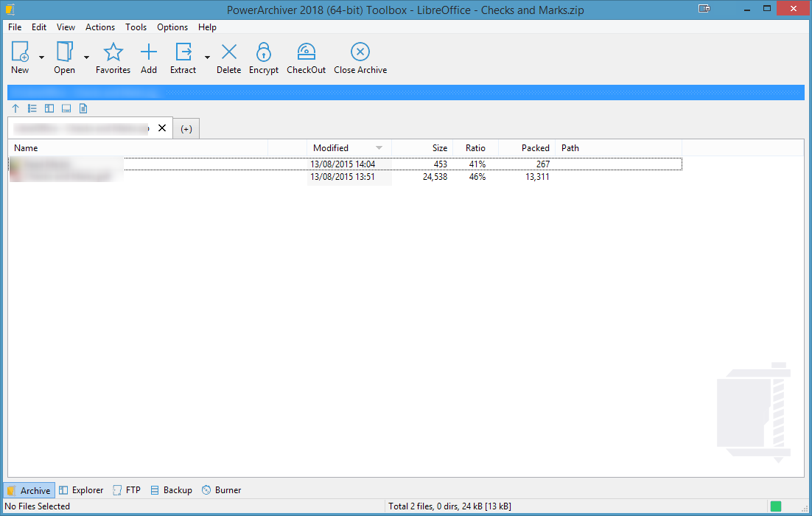
Task: Switch to the Explorer tab at the bottom
Action: (81, 490)
